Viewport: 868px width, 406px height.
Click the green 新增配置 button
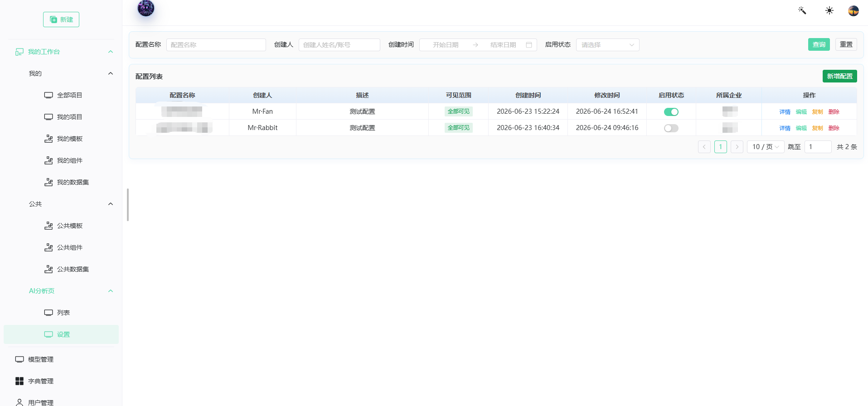coord(839,76)
